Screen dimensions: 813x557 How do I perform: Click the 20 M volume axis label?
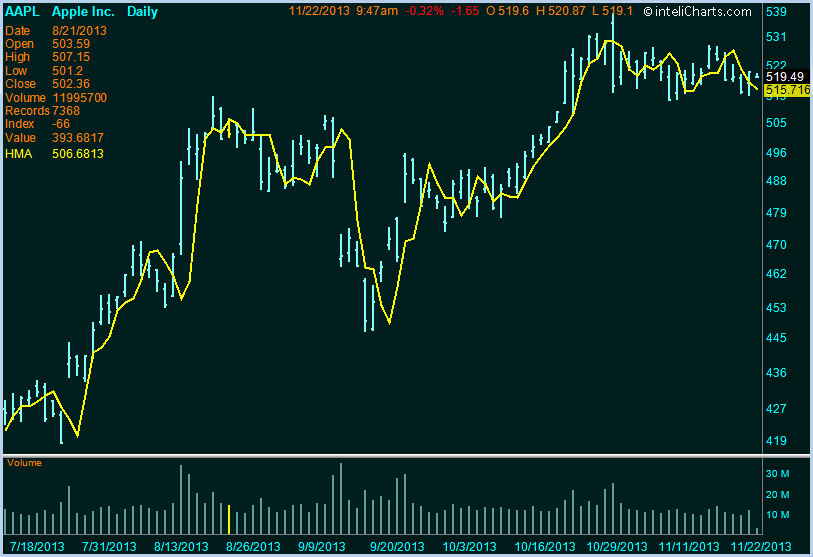click(x=778, y=495)
